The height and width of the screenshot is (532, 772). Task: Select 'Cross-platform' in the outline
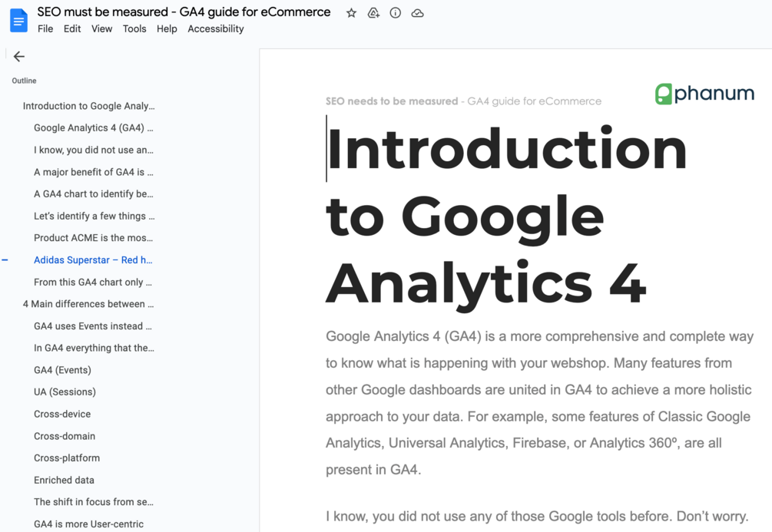coord(67,458)
